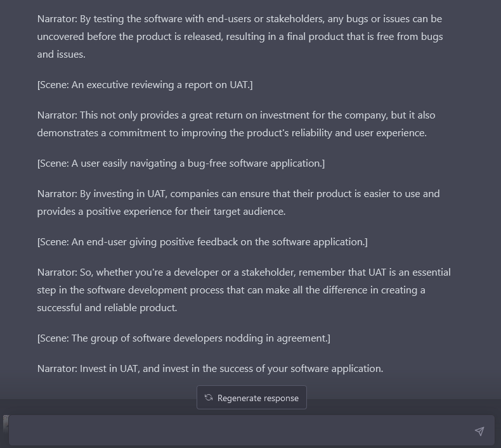Click the scene line about an executive reviewing a report

pos(145,84)
